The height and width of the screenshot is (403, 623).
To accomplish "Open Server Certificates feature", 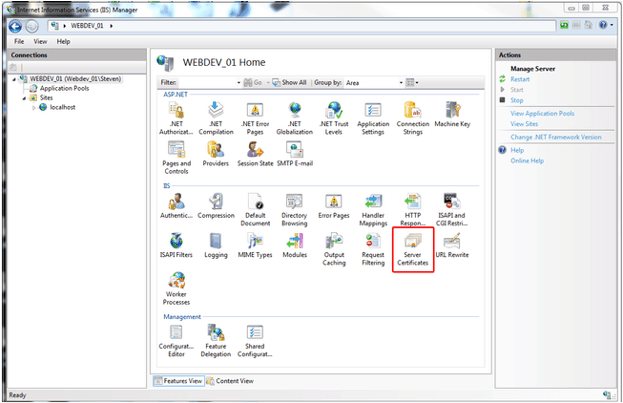I will 413,249.
